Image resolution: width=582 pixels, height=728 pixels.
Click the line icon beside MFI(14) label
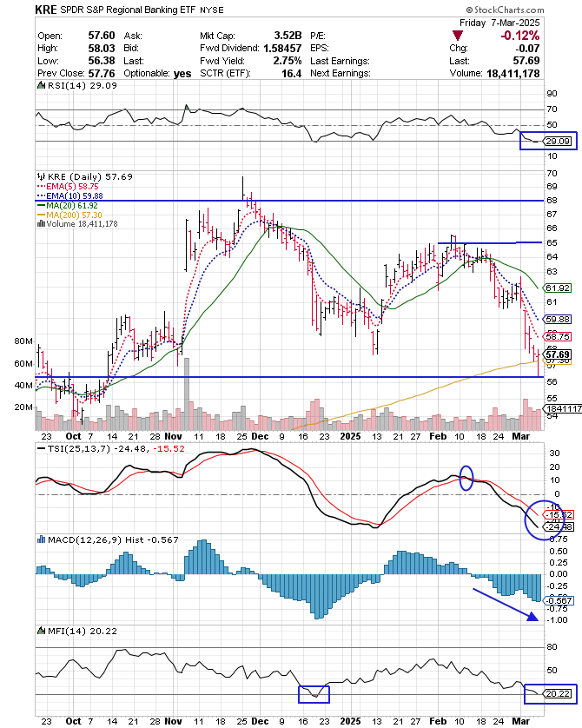pyautogui.click(x=42, y=632)
